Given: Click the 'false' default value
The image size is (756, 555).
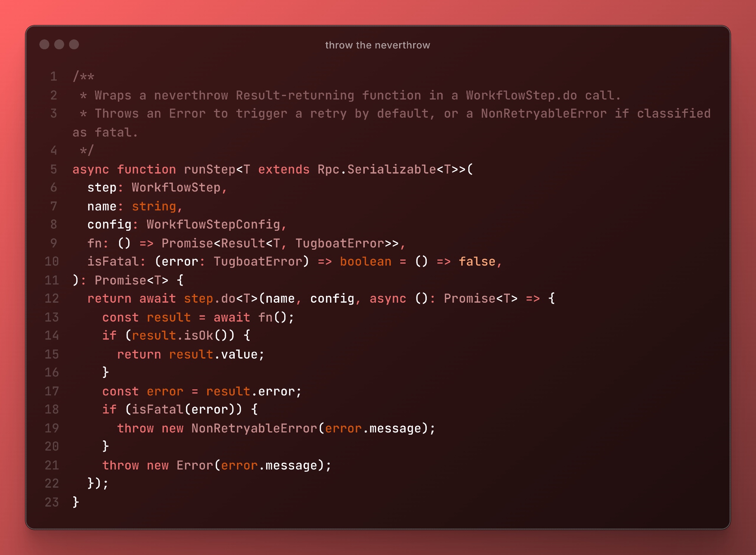Looking at the screenshot, I should tap(477, 261).
